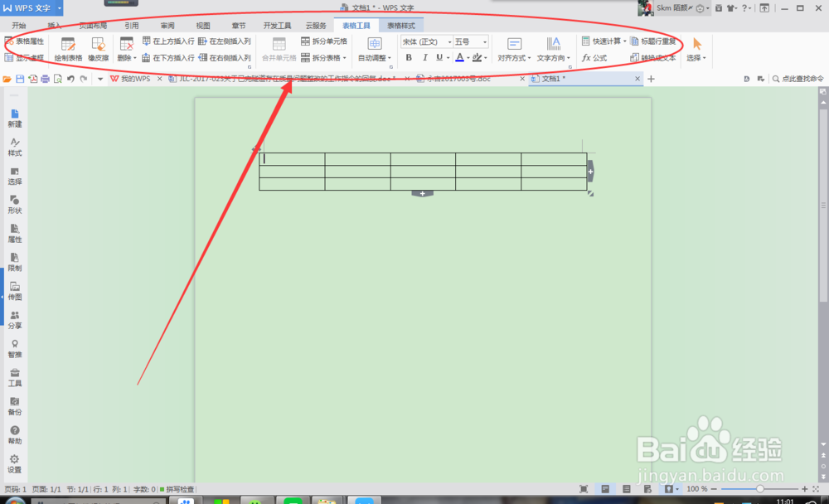Open the 对齐方式 alignment dropdown

[514, 50]
